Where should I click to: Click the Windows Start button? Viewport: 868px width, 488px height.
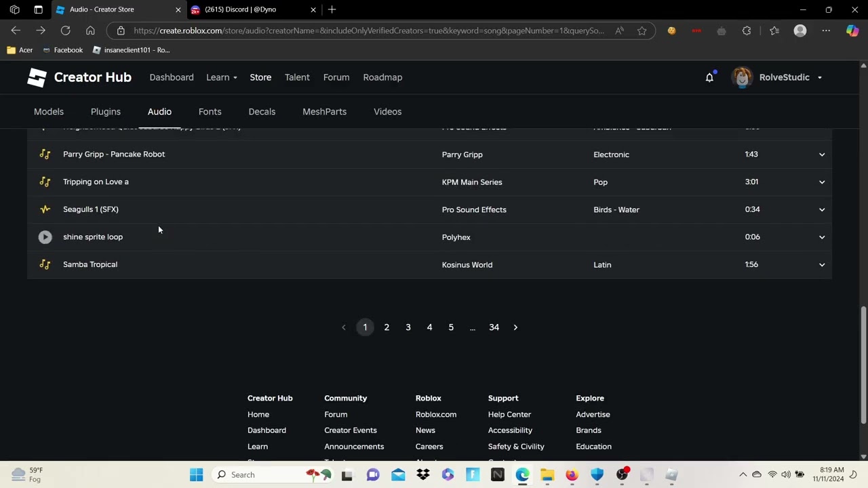pos(196,474)
